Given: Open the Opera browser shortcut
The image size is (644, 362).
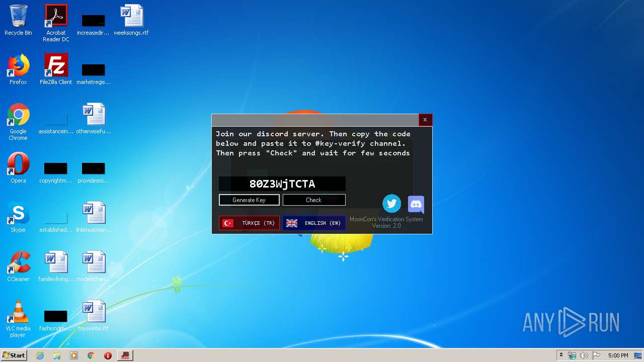Looking at the screenshot, I should click(x=18, y=168).
